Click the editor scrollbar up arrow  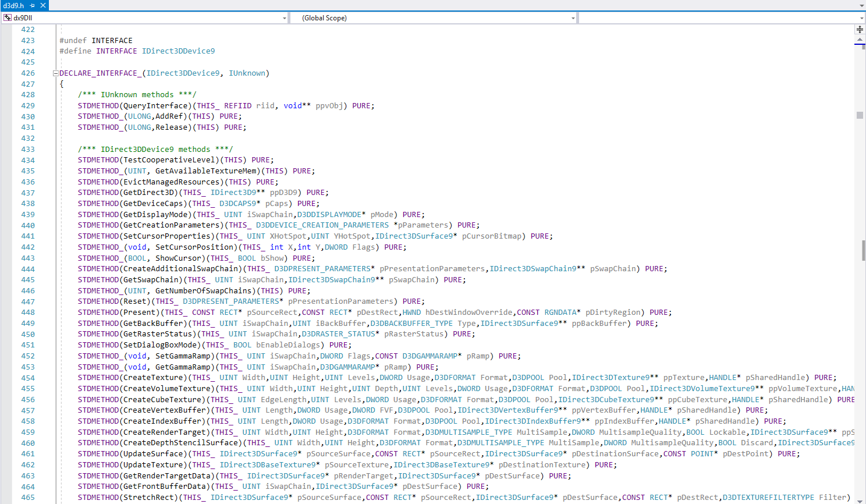tap(860, 41)
